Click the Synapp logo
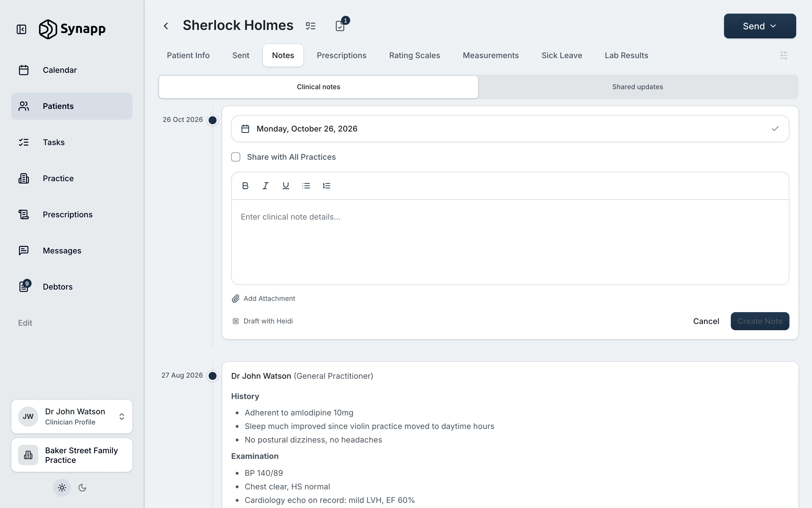 (x=72, y=29)
